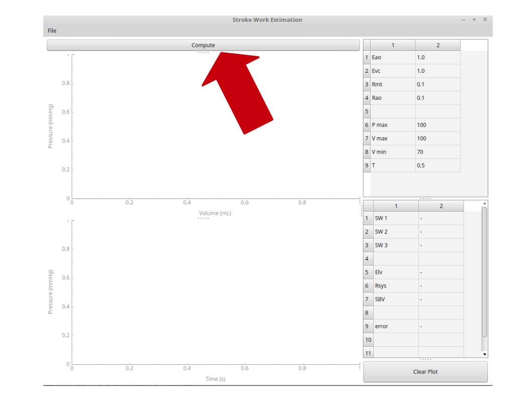Click the Clear Plot button
Screen dimensions: 532x399
[x=425, y=372]
